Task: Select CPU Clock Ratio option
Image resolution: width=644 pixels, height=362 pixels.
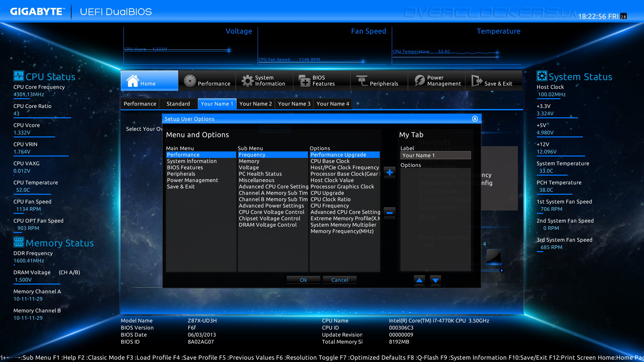Action: tap(345, 199)
